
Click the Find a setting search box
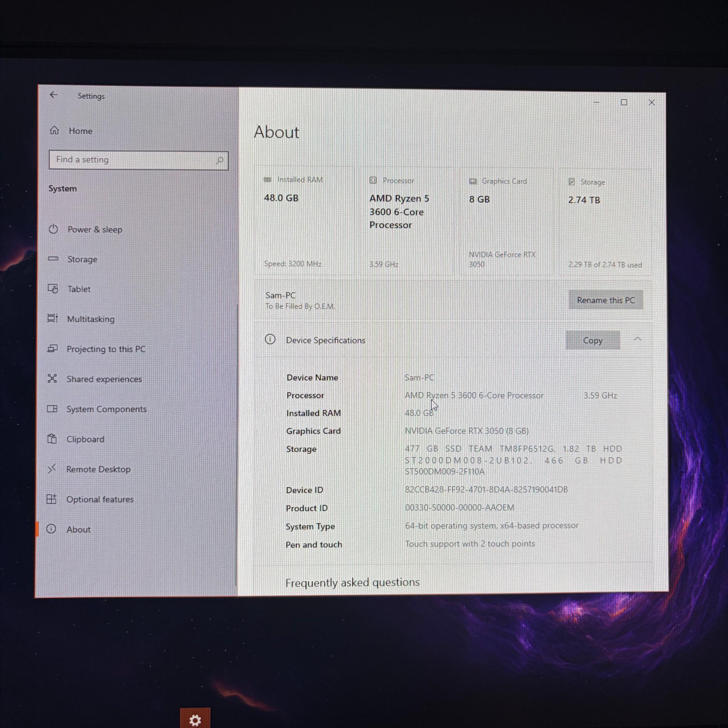pyautogui.click(x=139, y=161)
